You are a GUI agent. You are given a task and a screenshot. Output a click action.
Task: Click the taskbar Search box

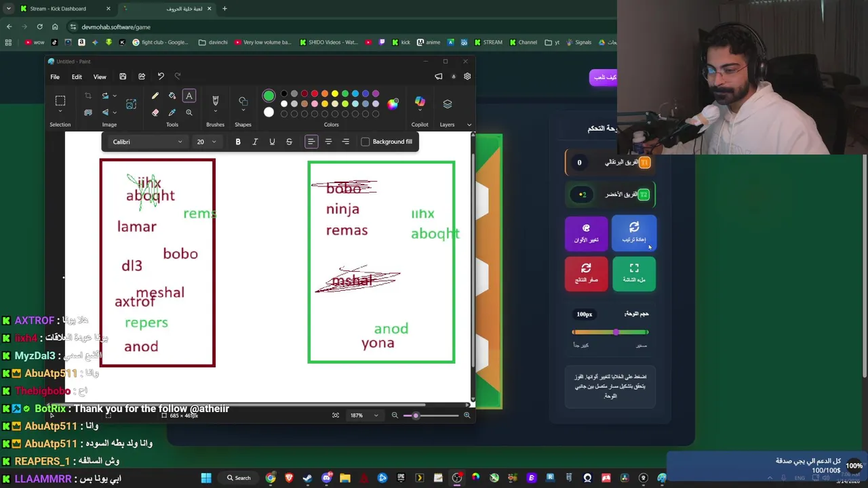tap(239, 478)
